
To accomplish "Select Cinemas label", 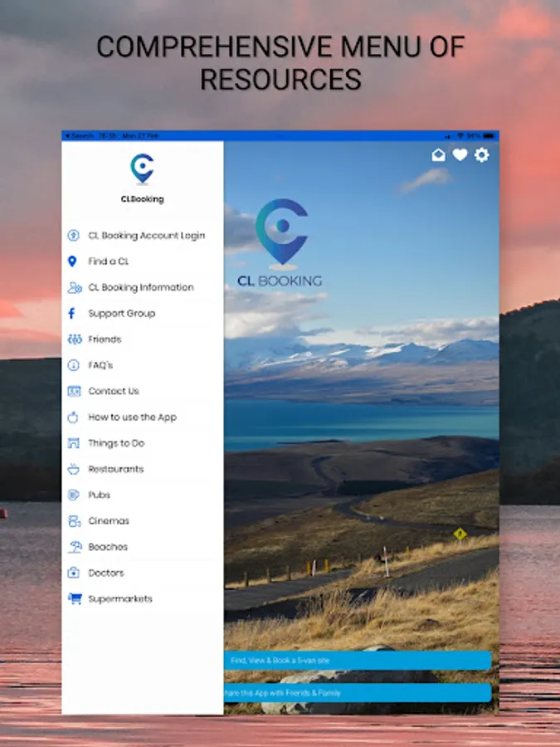I will pos(109,521).
